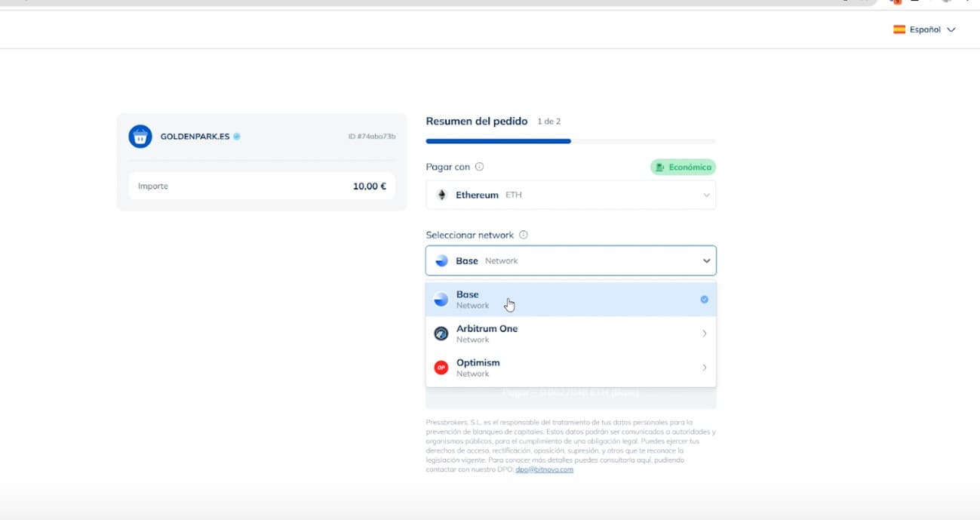This screenshot has width=980, height=520.
Task: Click the Arbitrum One logo icon
Action: click(x=441, y=334)
